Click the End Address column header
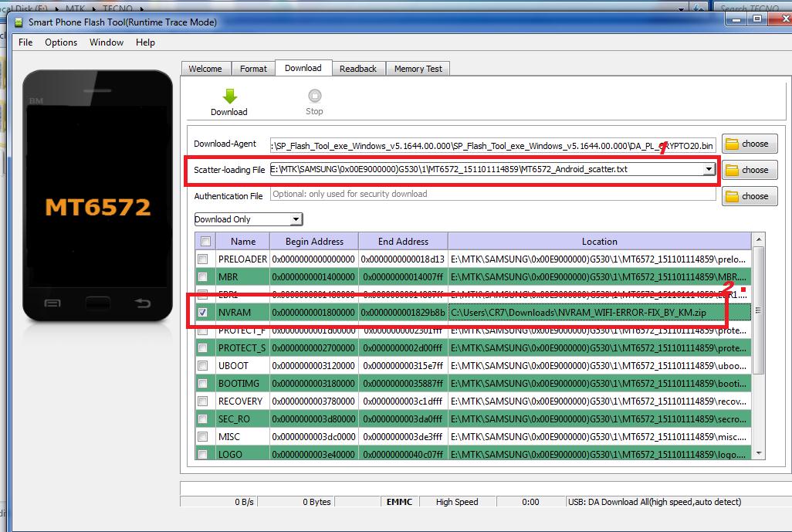Screen dimensions: 792x532 403,242
